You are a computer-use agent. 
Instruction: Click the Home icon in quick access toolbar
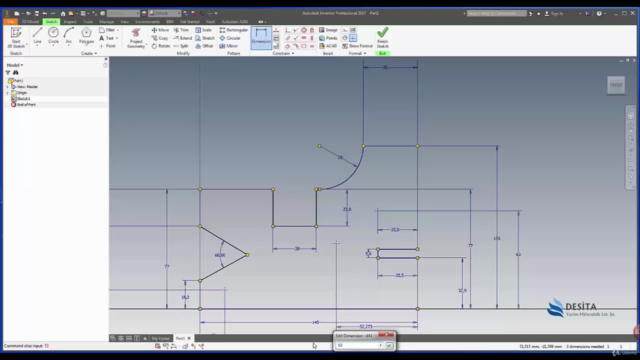(x=63, y=13)
